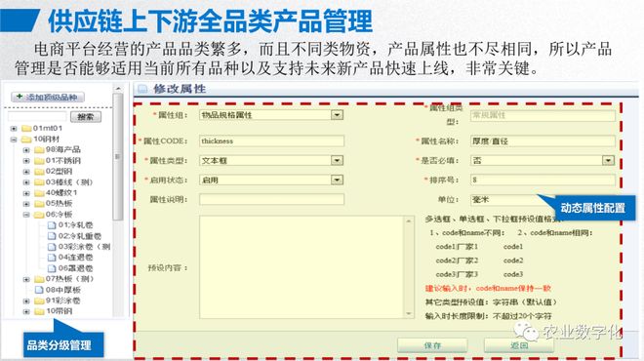This screenshot has width=644, height=361.
Task: Click the category tree scrollbar thumb
Action: pos(118,156)
